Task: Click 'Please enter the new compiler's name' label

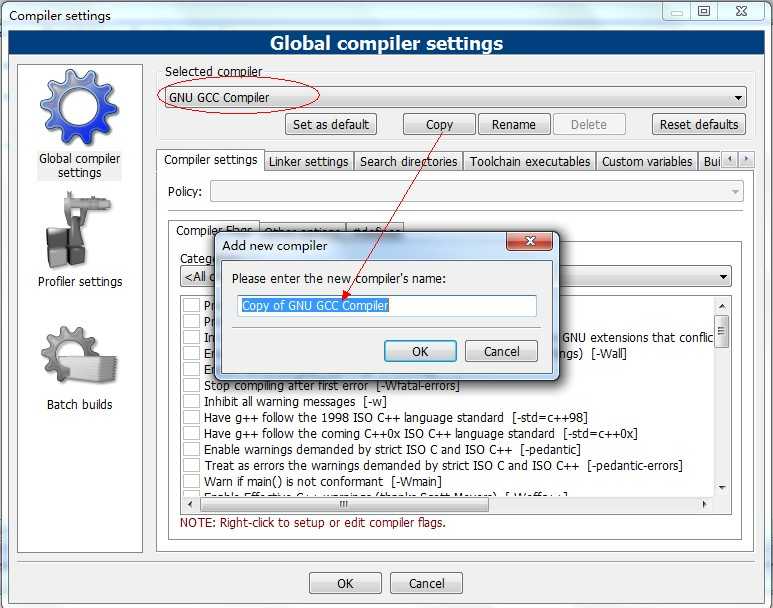Action: click(x=339, y=279)
